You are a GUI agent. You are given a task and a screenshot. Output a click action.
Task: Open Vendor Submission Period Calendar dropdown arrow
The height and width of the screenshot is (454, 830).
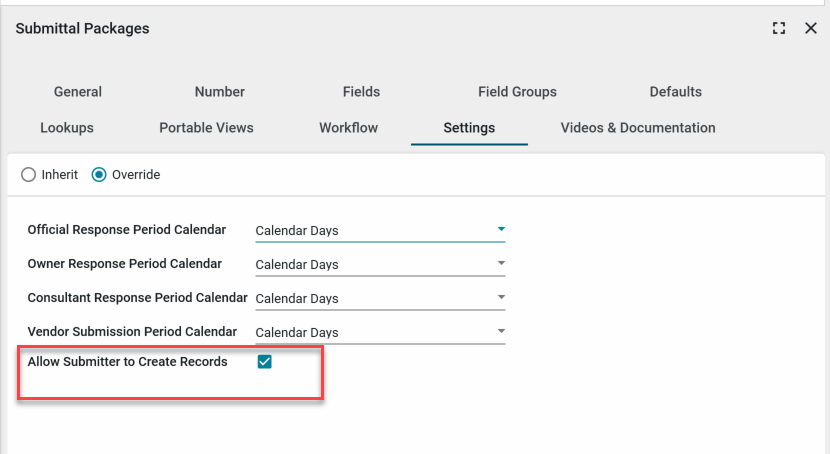pos(501,332)
